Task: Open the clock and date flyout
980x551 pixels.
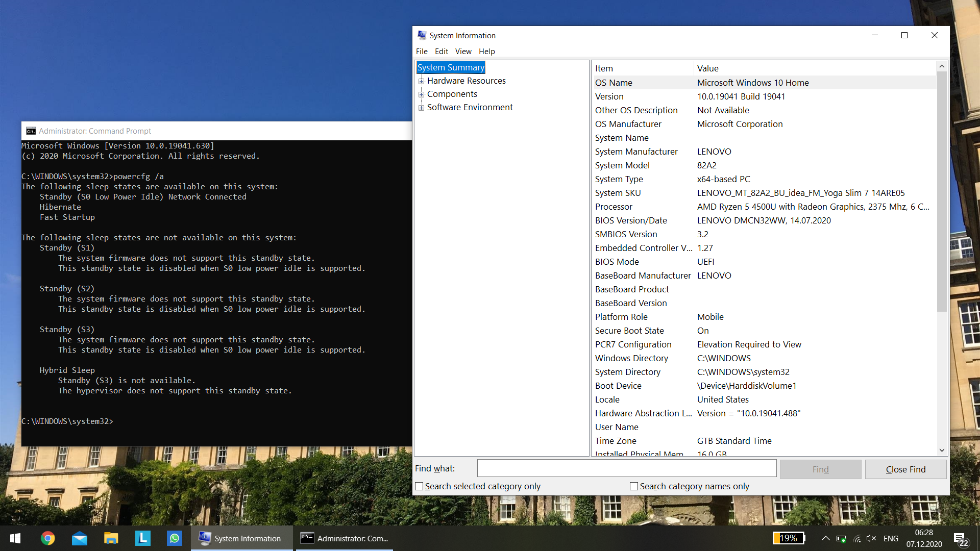Action: (924, 538)
